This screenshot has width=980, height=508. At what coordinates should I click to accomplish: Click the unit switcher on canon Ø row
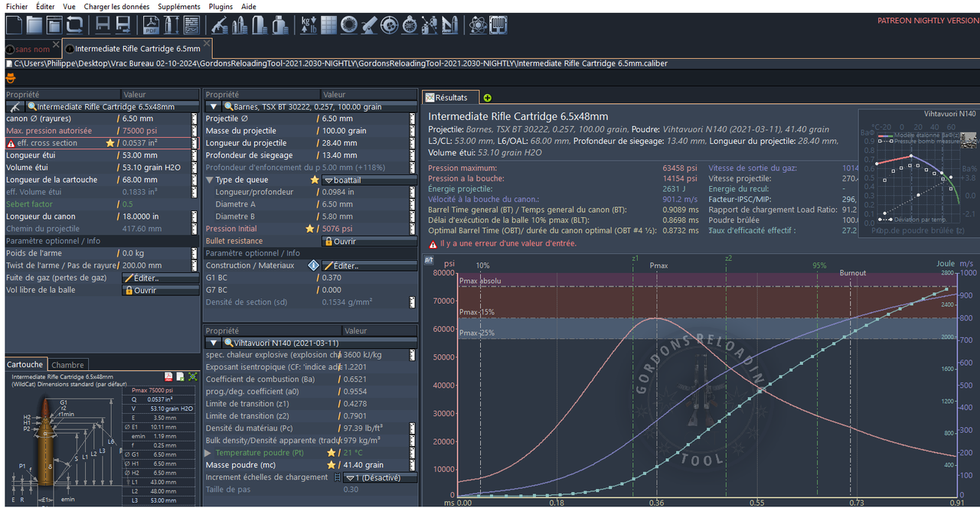(x=194, y=119)
